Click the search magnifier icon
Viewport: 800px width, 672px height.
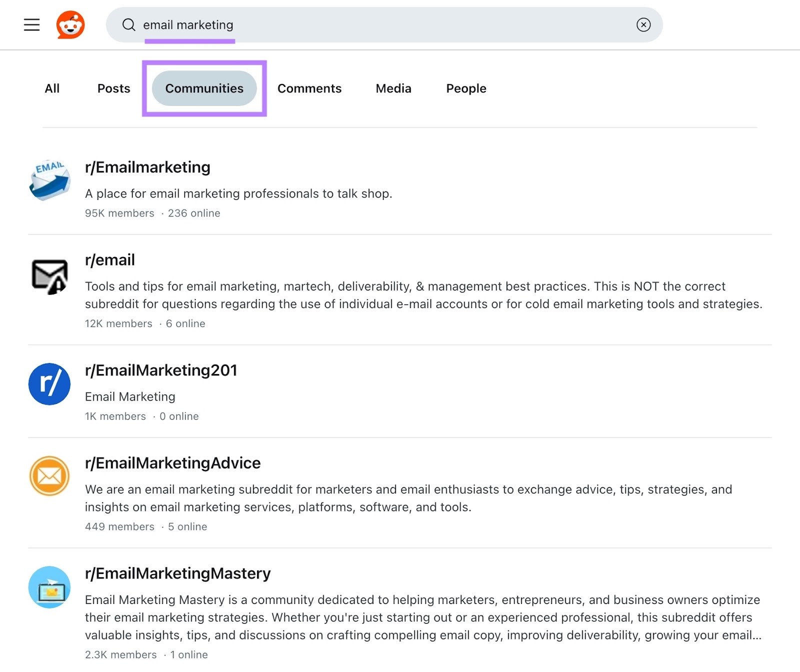[129, 24]
